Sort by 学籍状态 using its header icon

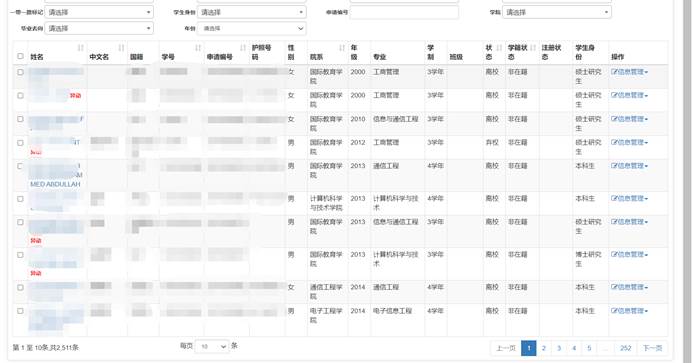click(x=533, y=48)
